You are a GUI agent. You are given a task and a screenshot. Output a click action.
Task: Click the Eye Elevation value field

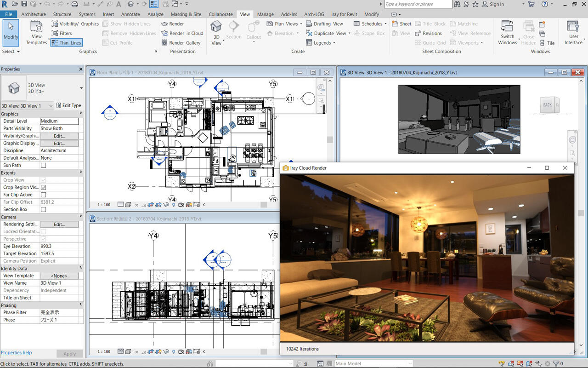click(x=59, y=247)
